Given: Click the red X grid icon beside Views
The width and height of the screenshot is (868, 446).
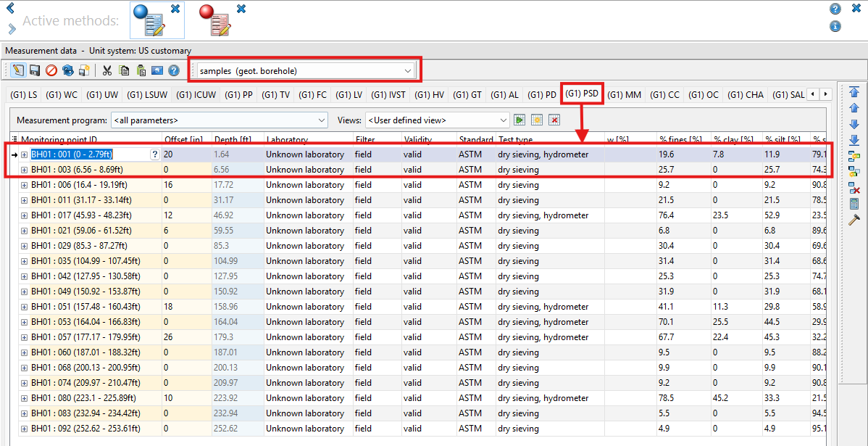Looking at the screenshot, I should tap(554, 120).
